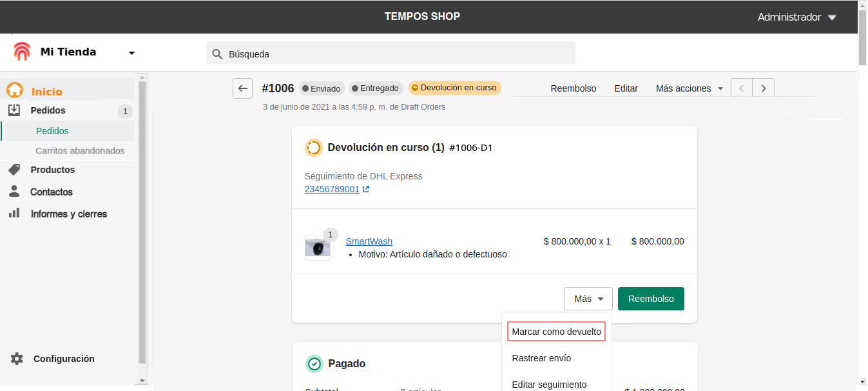Image resolution: width=868 pixels, height=391 pixels.
Task: Click the SmartWash product thumbnail
Action: point(317,248)
